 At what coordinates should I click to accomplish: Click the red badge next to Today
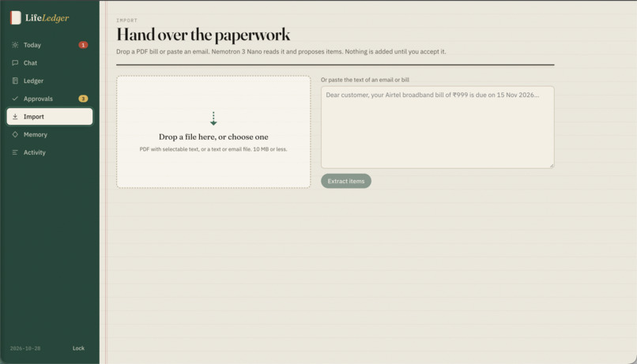[83, 45]
